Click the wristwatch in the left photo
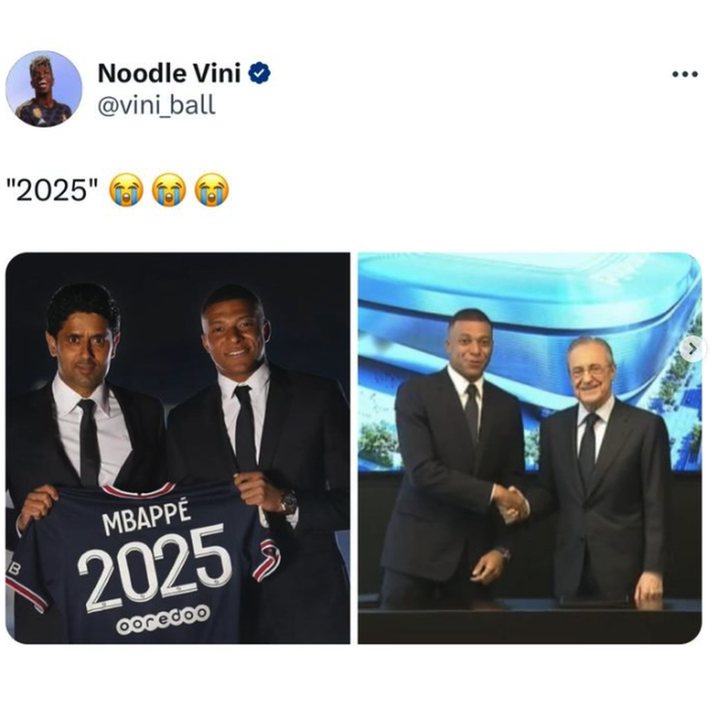The width and height of the screenshot is (713, 728). tap(289, 502)
